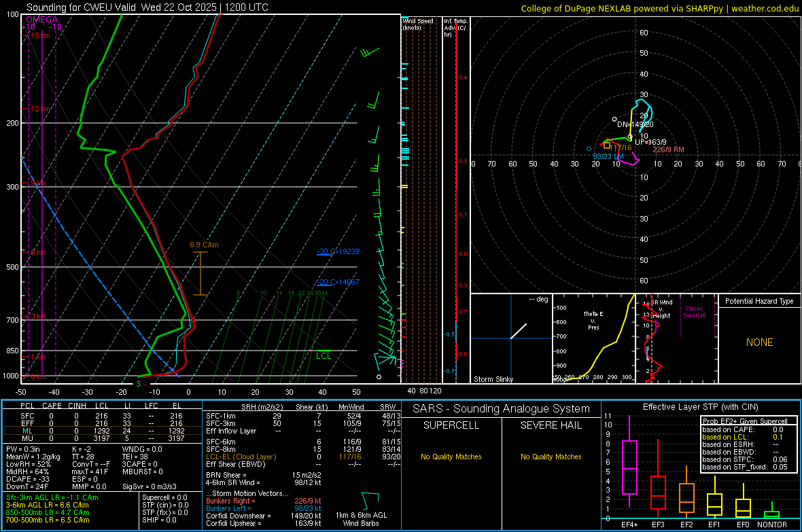Image resolution: width=802 pixels, height=532 pixels.
Task: Click '700-500mb LR = 6.5 C/km' text
Action: (48, 520)
